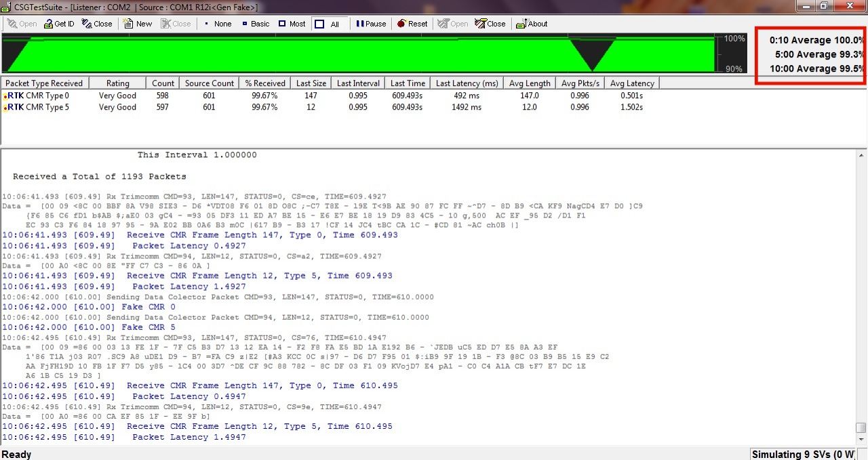Sort by Last Latency (ms) column header

(x=467, y=83)
